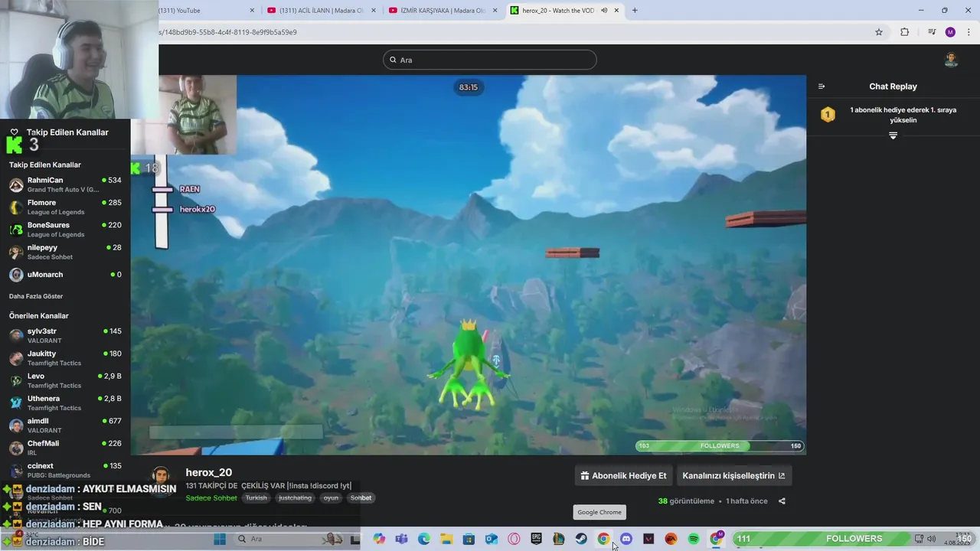Open Chrome media controls icon
This screenshot has height=551, width=980.
(x=932, y=32)
